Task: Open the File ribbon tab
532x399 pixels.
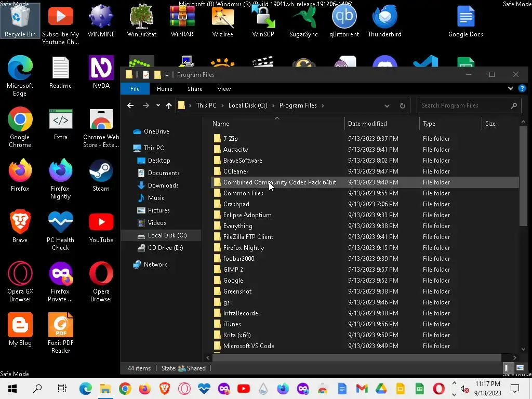Action: [135, 89]
